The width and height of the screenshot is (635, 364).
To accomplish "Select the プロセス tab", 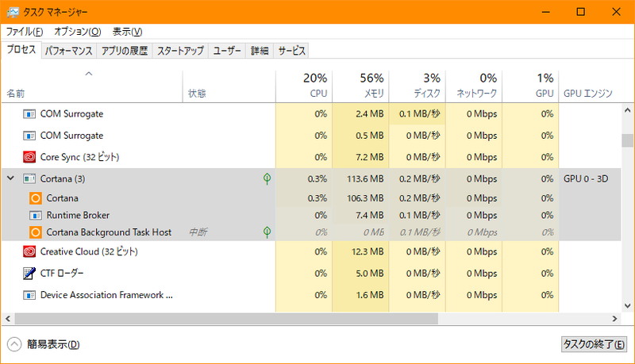I will click(x=21, y=50).
